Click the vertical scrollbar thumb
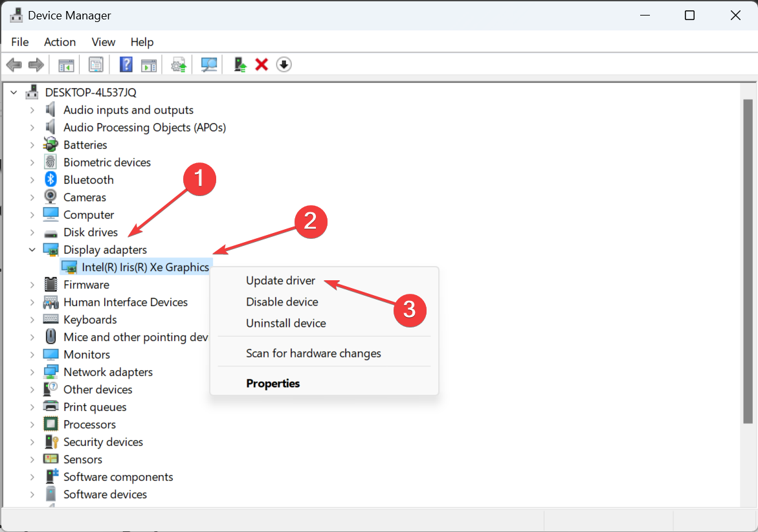This screenshot has height=532, width=758. (748, 261)
